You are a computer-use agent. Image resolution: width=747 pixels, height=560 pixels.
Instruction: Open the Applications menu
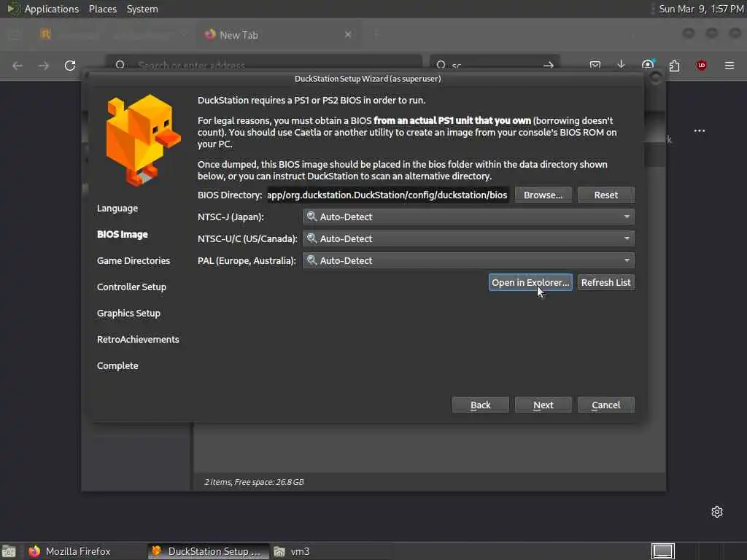click(x=52, y=9)
